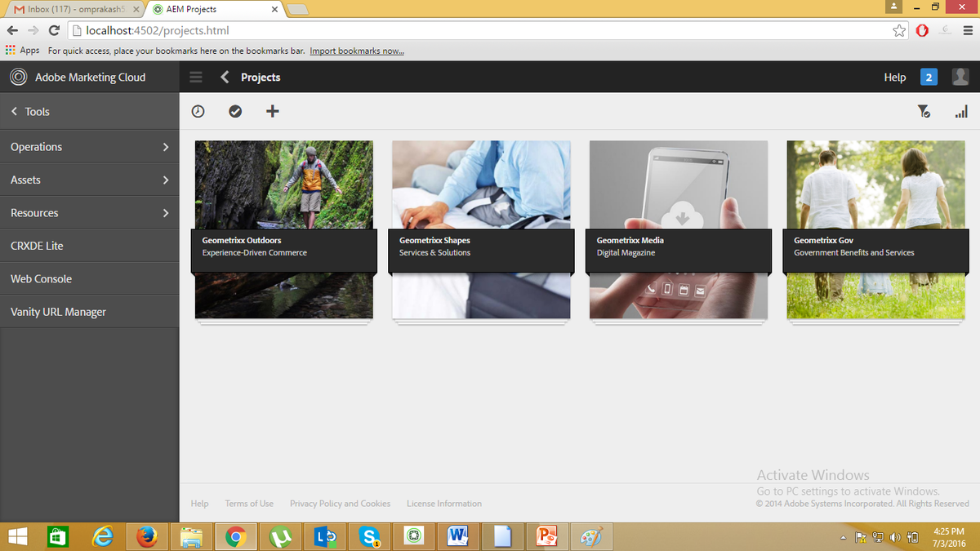
Task: Open Privacy Policy and Cookies link
Action: click(x=340, y=504)
